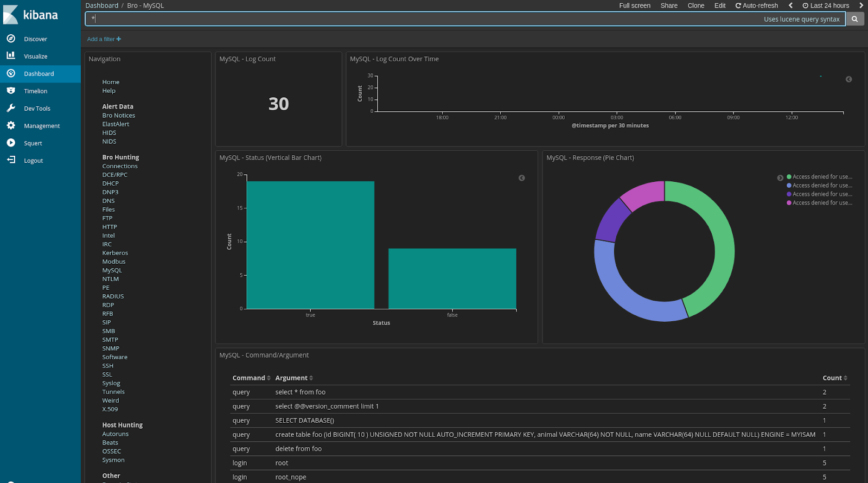
Task: Click the Kibana logo
Action: [x=30, y=15]
